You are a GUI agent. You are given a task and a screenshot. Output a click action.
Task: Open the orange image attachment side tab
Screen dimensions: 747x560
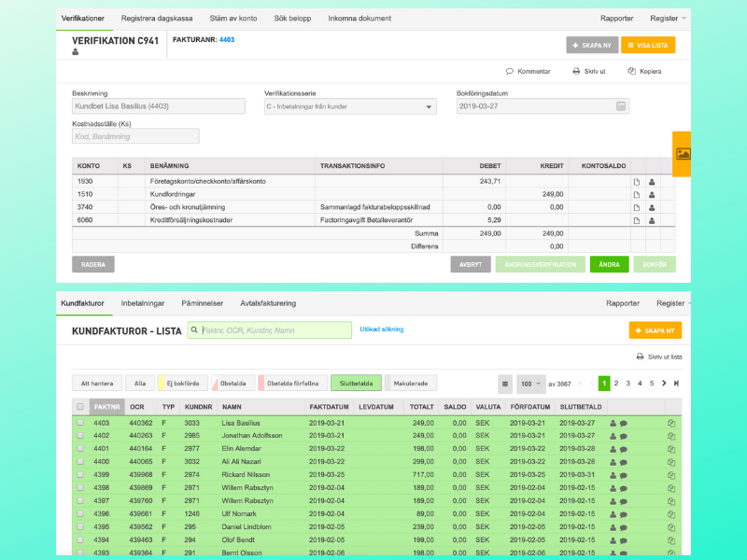pos(683,154)
